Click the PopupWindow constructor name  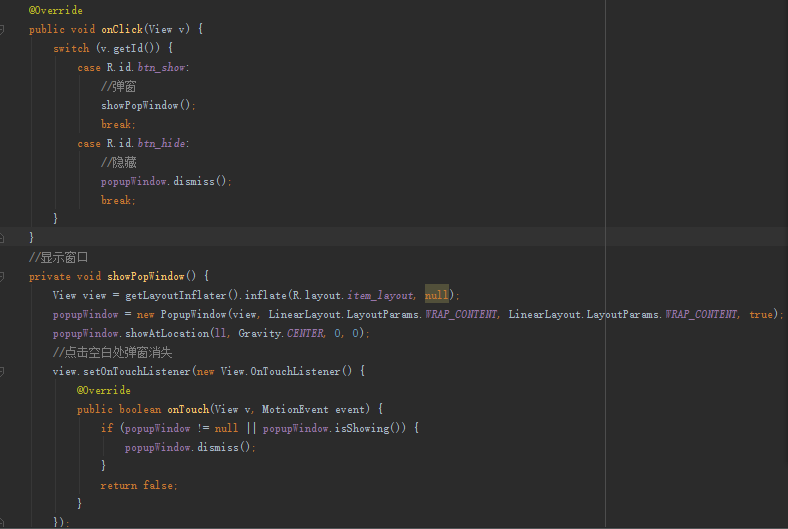[193, 314]
